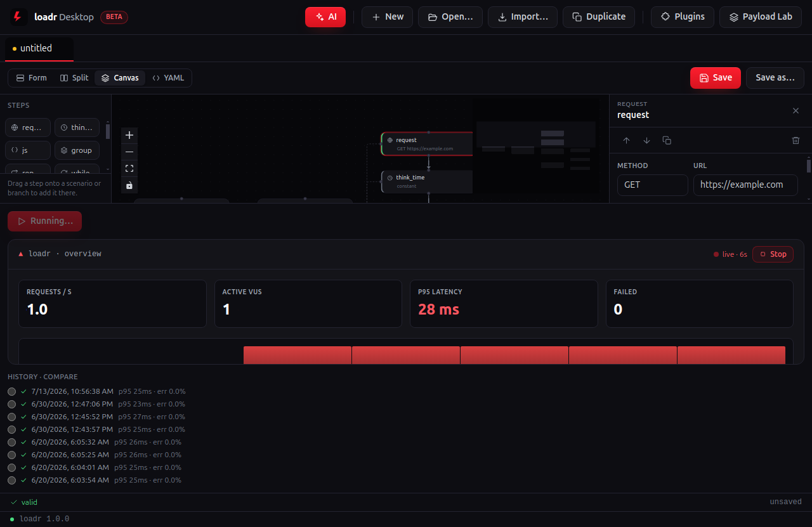This screenshot has width=812, height=527.
Task: Create a new test with New
Action: [x=387, y=17]
